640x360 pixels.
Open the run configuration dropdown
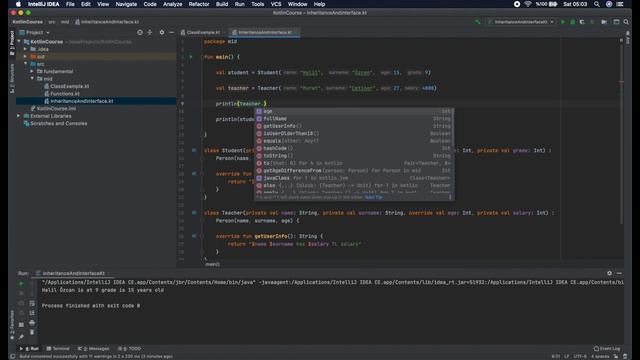521,22
